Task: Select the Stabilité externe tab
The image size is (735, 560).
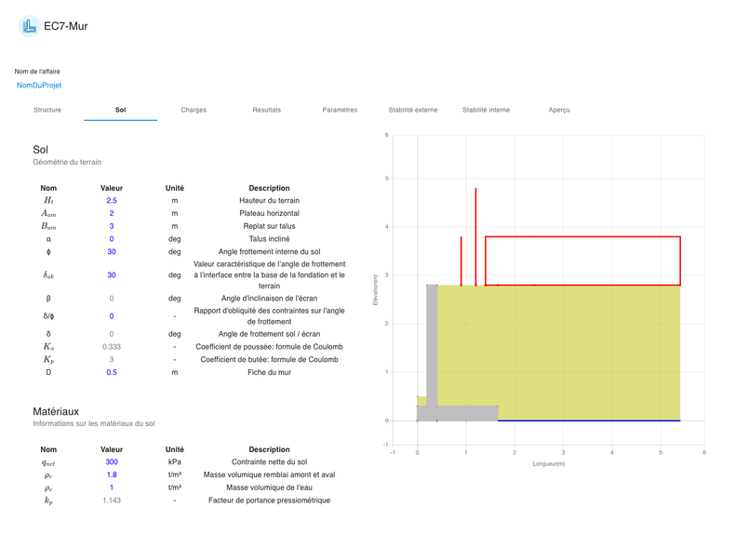Action: pos(412,110)
